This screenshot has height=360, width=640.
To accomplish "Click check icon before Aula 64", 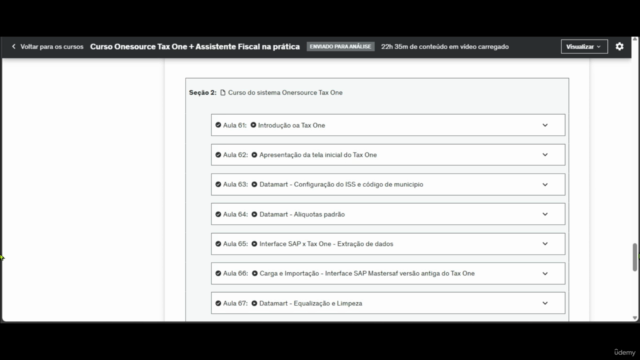I will coord(218,214).
